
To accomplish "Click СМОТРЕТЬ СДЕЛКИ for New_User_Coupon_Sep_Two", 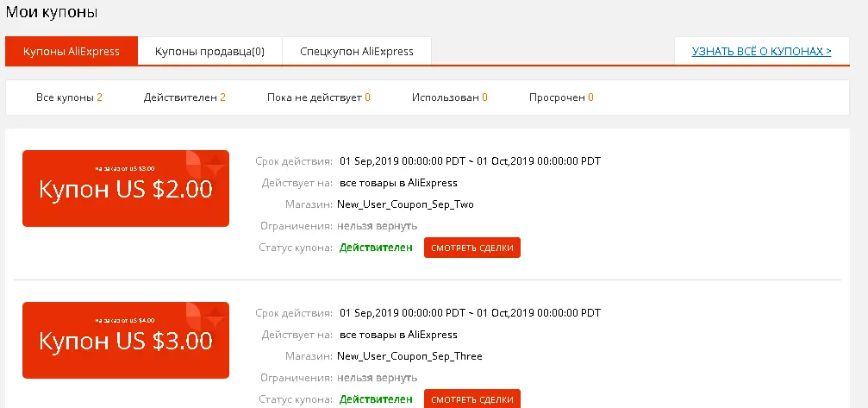I will tap(472, 248).
